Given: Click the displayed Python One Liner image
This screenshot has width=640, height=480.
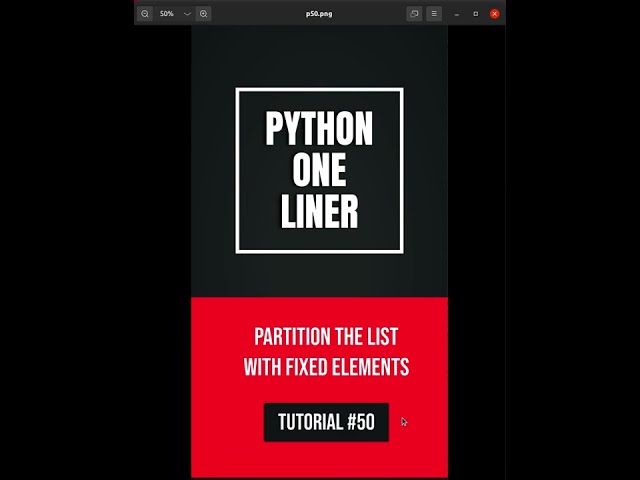Looking at the screenshot, I should pyautogui.click(x=320, y=251).
